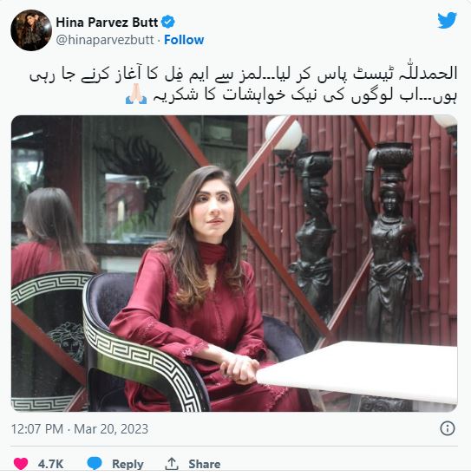This screenshot has height=476, width=471.
Task: Click the Mar 20, 2023 date
Action: 111,429
